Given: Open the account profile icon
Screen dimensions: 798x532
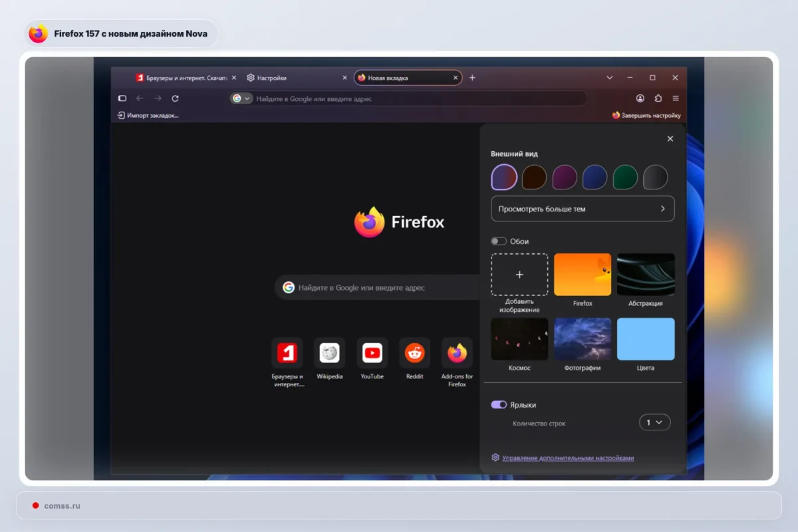Looking at the screenshot, I should click(x=640, y=98).
